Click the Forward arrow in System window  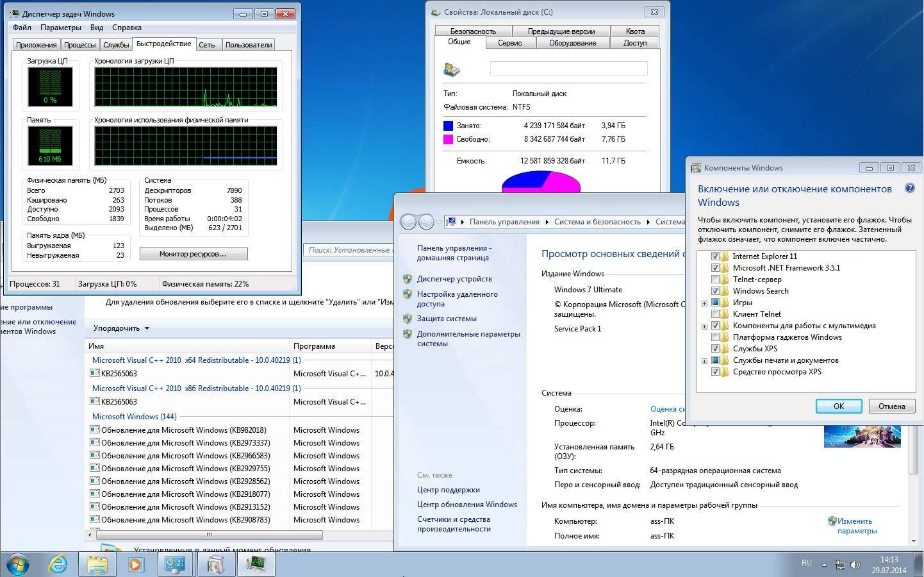tap(426, 222)
